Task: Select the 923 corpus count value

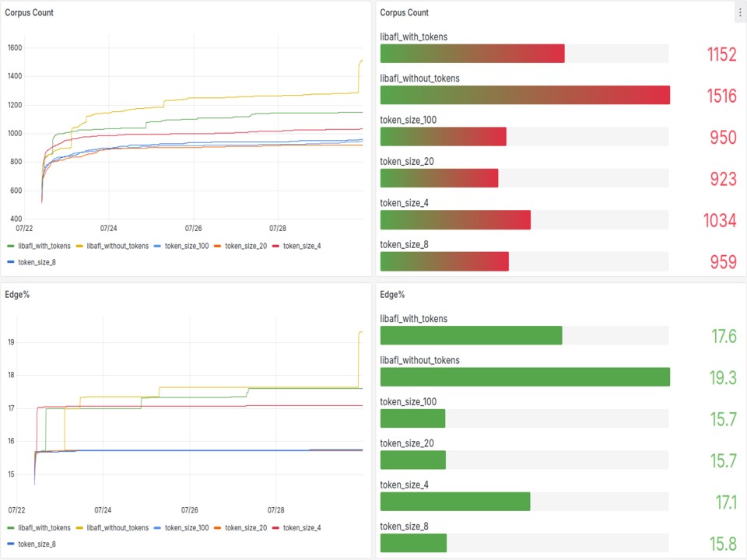Action: (723, 179)
